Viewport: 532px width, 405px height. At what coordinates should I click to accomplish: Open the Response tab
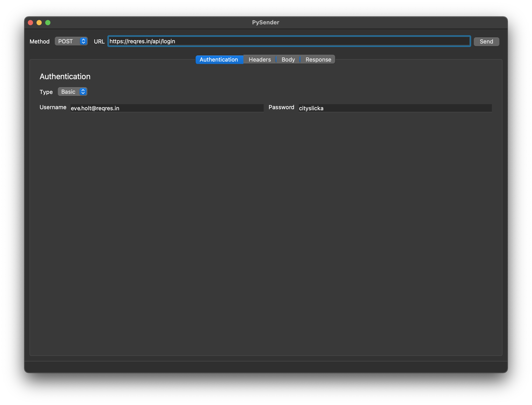(318, 60)
